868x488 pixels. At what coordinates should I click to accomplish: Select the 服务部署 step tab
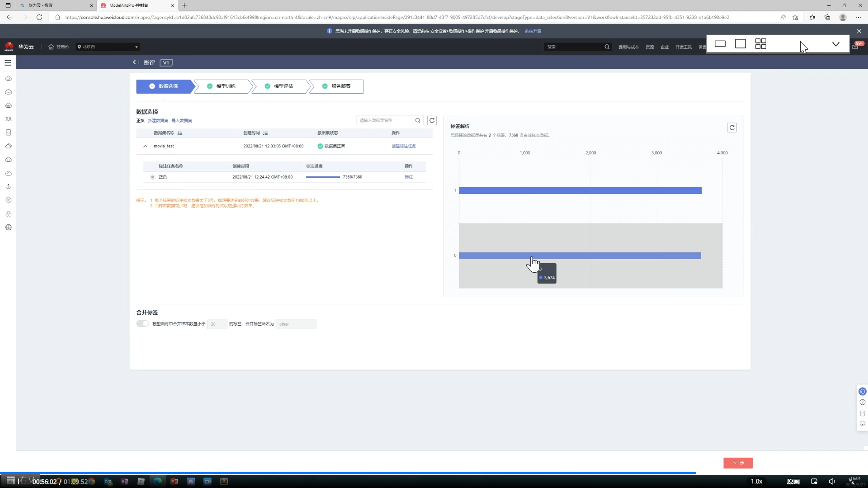coord(336,86)
